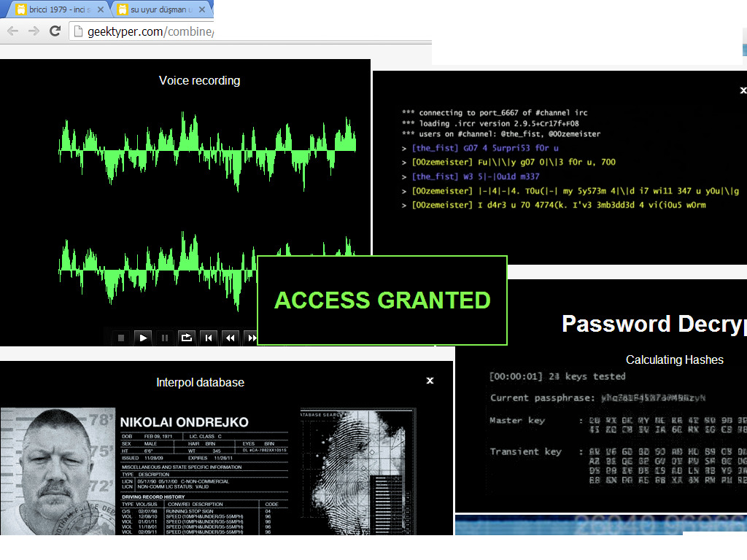
Task: Close the 'bricci 1979' browser tab
Action: (x=101, y=9)
